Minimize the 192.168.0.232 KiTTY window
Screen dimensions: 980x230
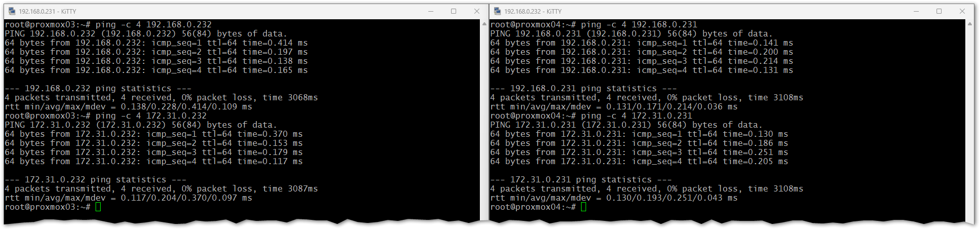click(x=916, y=11)
